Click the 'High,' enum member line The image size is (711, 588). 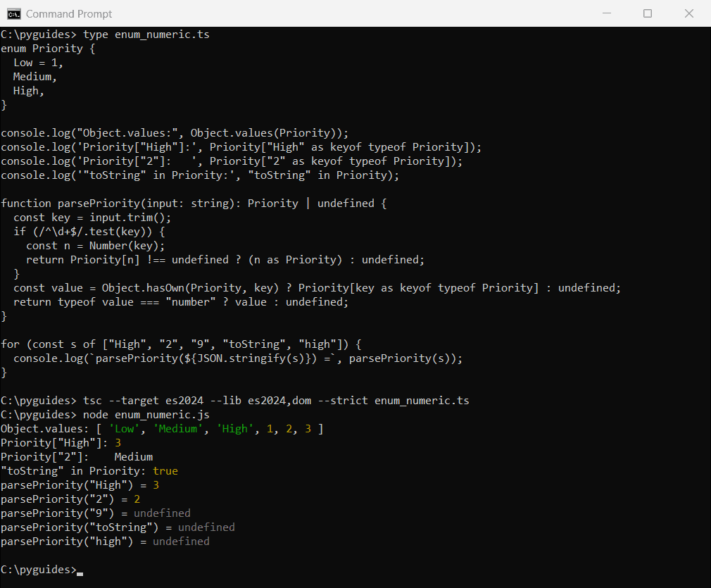click(x=29, y=91)
